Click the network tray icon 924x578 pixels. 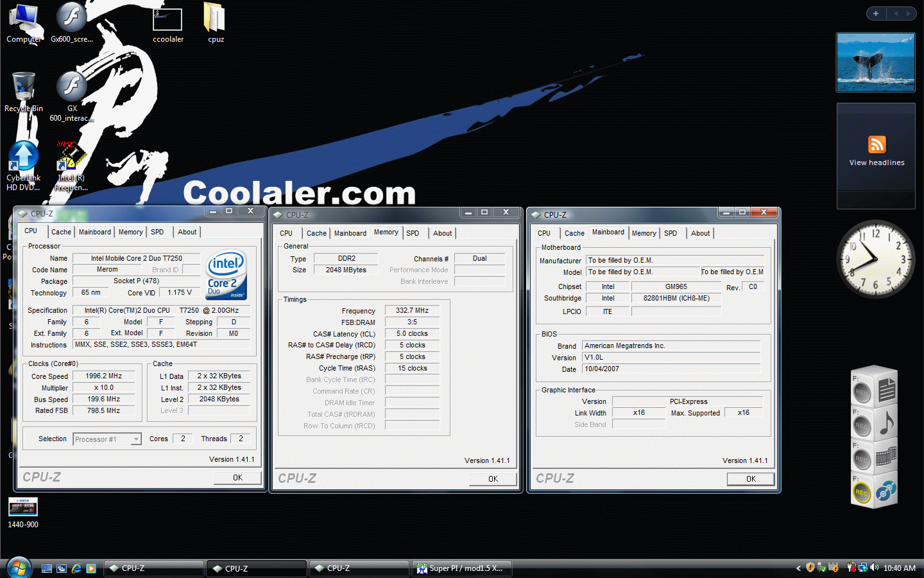862,568
